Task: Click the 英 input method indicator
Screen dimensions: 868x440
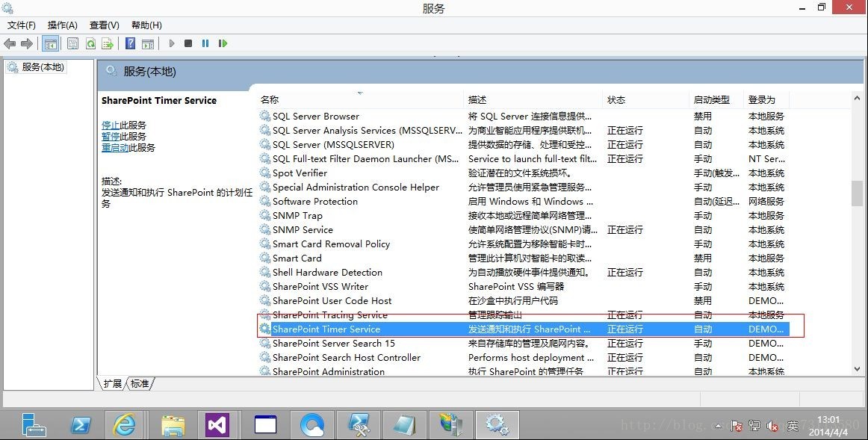Action: point(793,426)
